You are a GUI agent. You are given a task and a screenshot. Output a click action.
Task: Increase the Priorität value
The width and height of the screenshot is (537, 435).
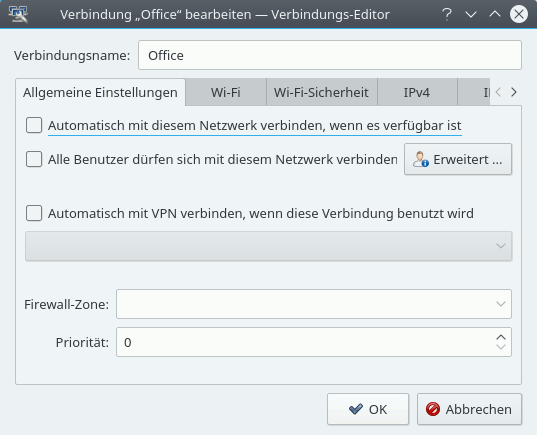tap(501, 337)
